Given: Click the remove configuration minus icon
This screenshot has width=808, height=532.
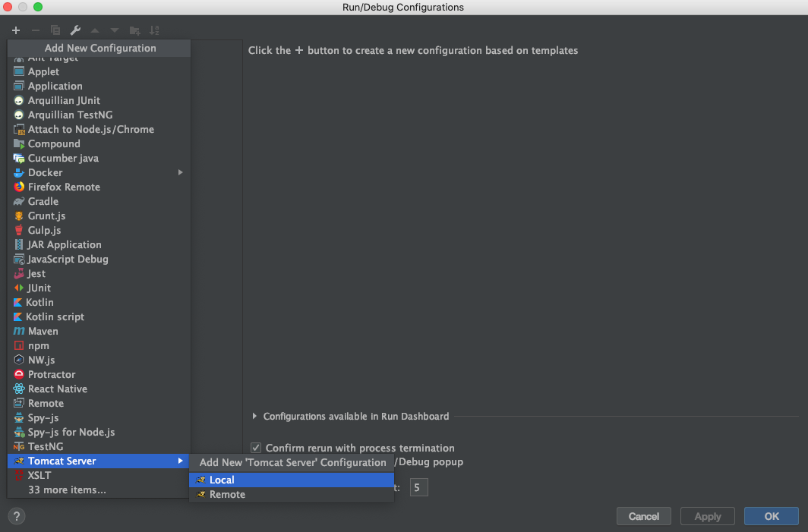Looking at the screenshot, I should [x=36, y=30].
